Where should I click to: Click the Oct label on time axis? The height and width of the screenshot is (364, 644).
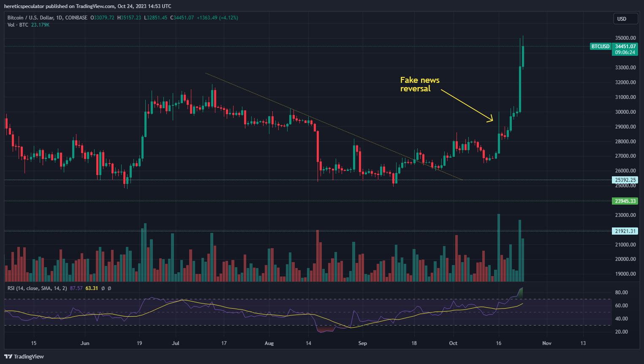pos(453,343)
